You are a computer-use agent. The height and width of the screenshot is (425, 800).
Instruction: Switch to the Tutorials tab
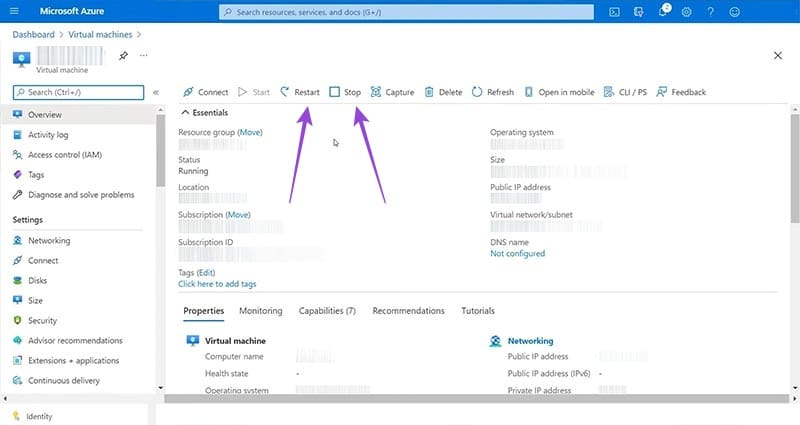coord(478,311)
